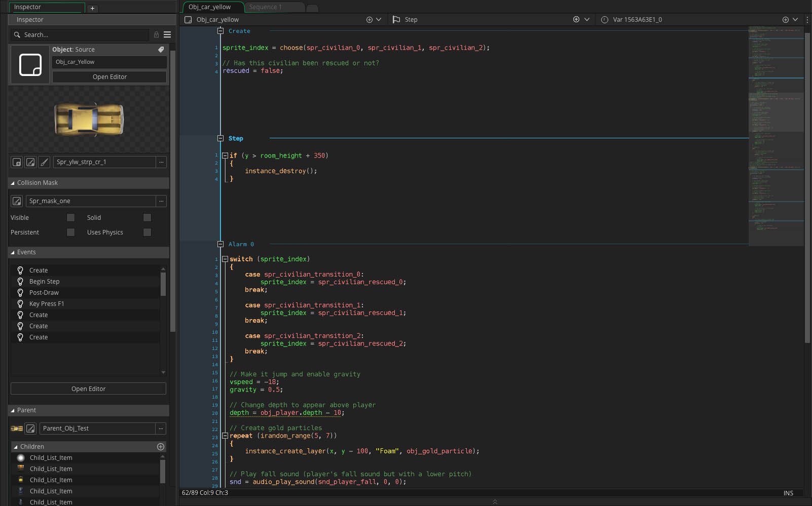The width and height of the screenshot is (812, 506).
Task: Click the edit sprite pencil icon next to Spr_ylw_strp_cr_1
Action: [x=30, y=162]
